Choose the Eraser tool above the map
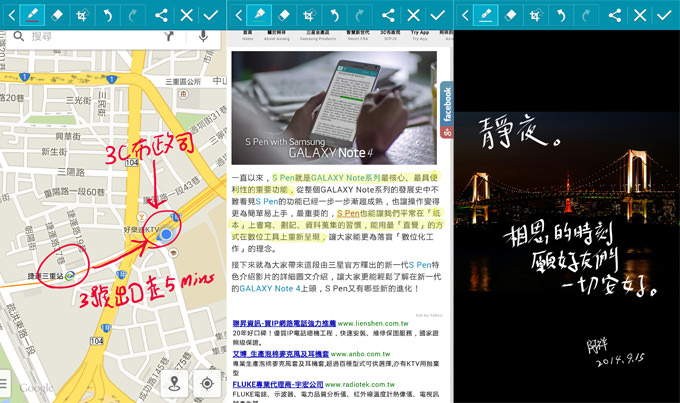The image size is (680, 403). [x=56, y=15]
